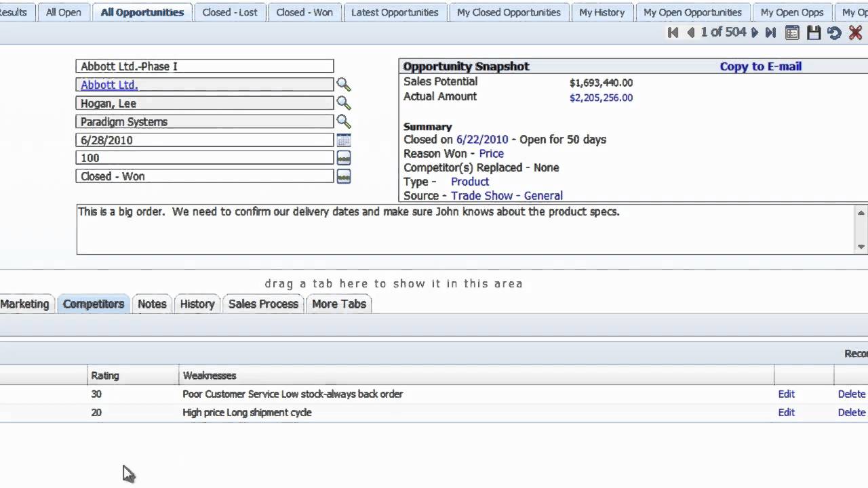Screen dimensions: 868x488
Task: Open the Closed - Won tab
Action: click(x=304, y=12)
